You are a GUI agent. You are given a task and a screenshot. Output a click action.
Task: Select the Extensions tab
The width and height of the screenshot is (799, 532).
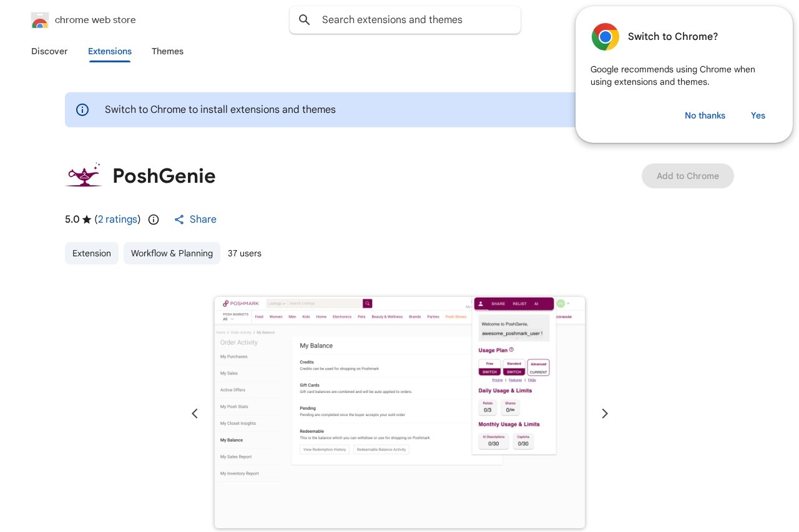click(110, 52)
